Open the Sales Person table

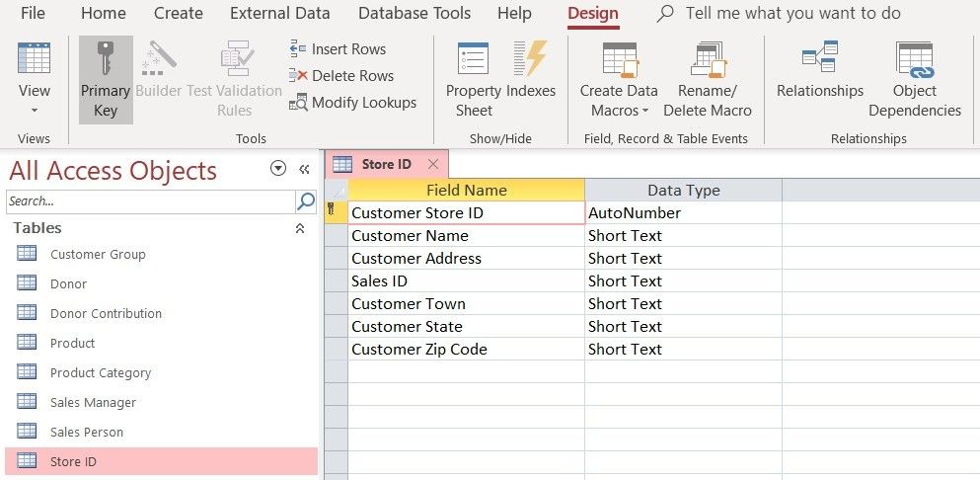[x=87, y=432]
